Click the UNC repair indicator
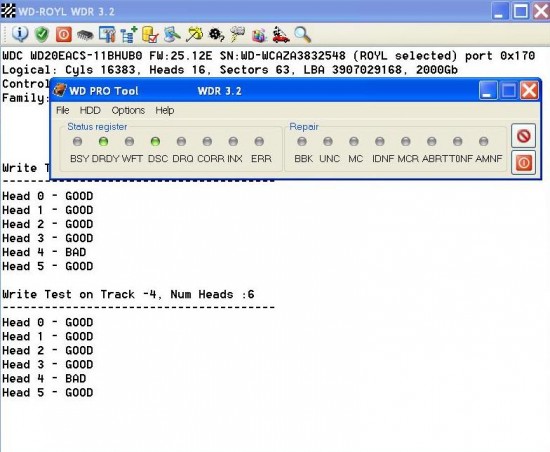This screenshot has height=452, width=550. coord(328,142)
